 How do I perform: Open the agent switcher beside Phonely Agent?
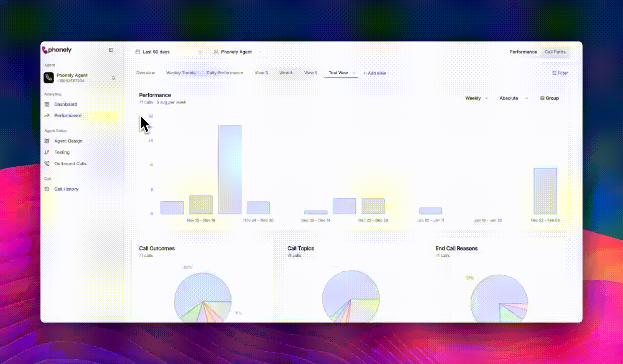pos(259,52)
